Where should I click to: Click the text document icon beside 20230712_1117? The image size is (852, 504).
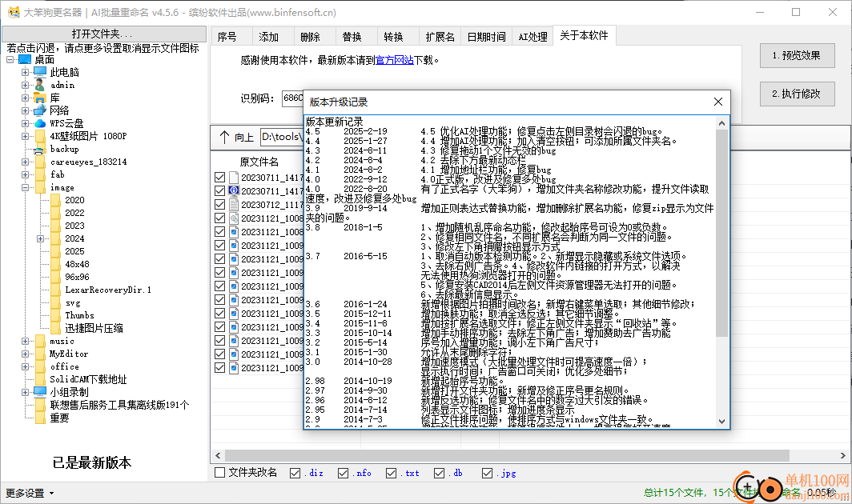pos(234,204)
